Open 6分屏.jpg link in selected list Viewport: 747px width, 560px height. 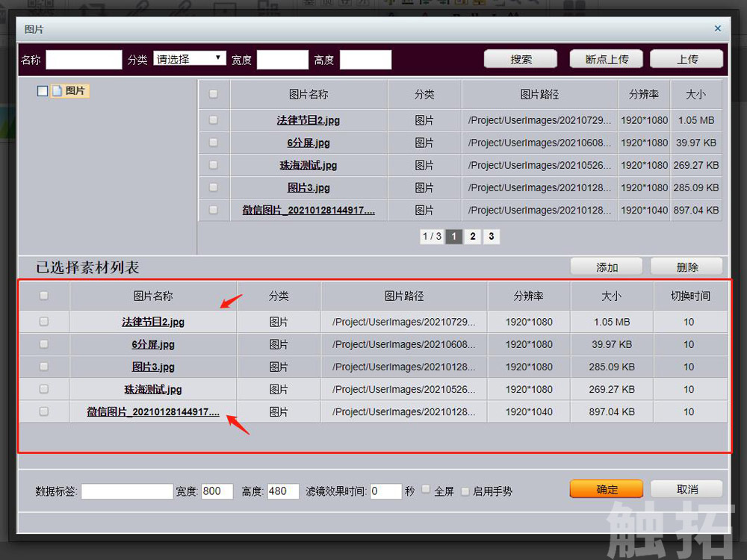pyautogui.click(x=153, y=344)
